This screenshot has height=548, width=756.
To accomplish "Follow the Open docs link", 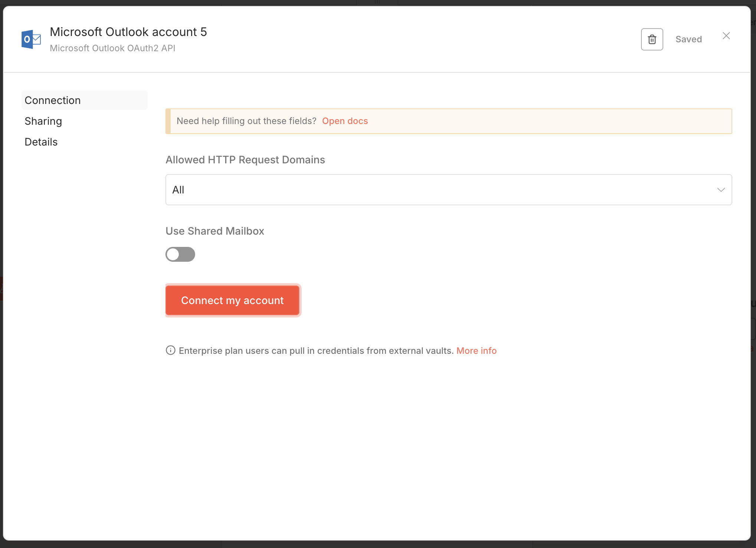I will click(345, 121).
